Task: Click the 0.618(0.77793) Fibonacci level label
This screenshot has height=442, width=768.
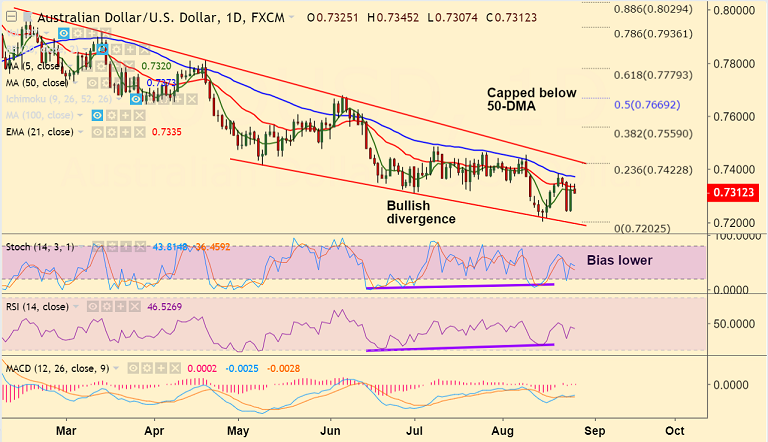Action: coord(653,75)
